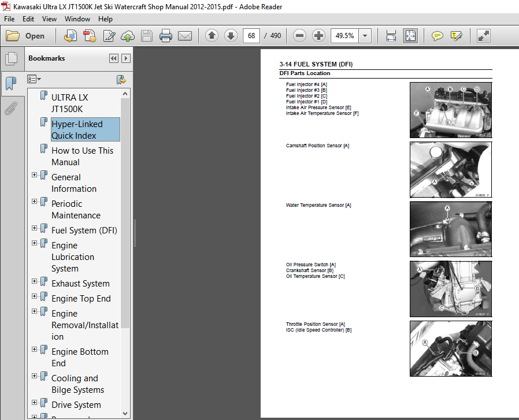Open the Page Thumbnails panel icon
Screen dimensions: 519x420
(x=12, y=59)
